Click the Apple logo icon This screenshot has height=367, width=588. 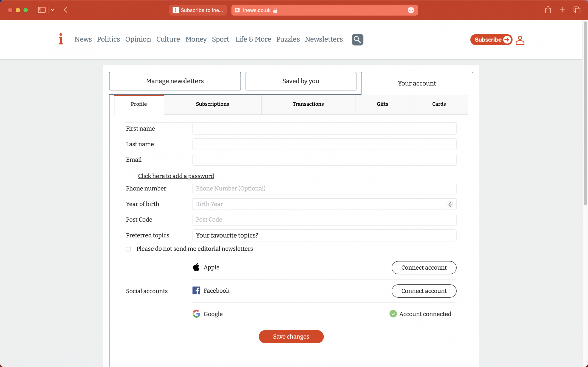[196, 267]
